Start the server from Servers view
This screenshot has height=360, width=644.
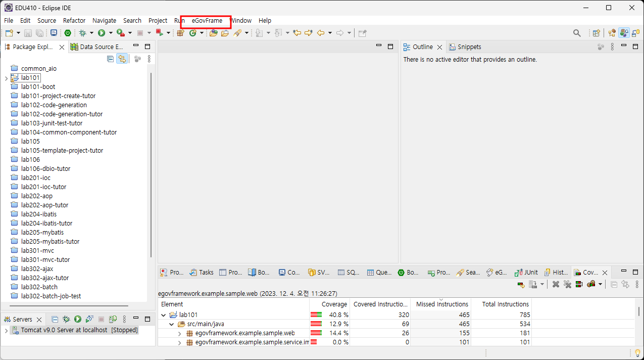pyautogui.click(x=78, y=319)
